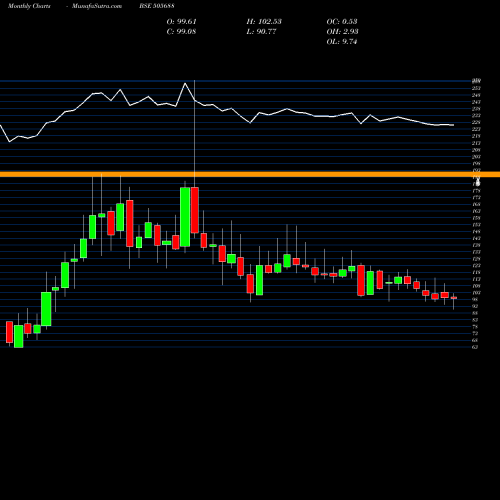Click the hand cursor marker on the price axis
Viewport: 500px width, 500px height.
tap(478, 182)
